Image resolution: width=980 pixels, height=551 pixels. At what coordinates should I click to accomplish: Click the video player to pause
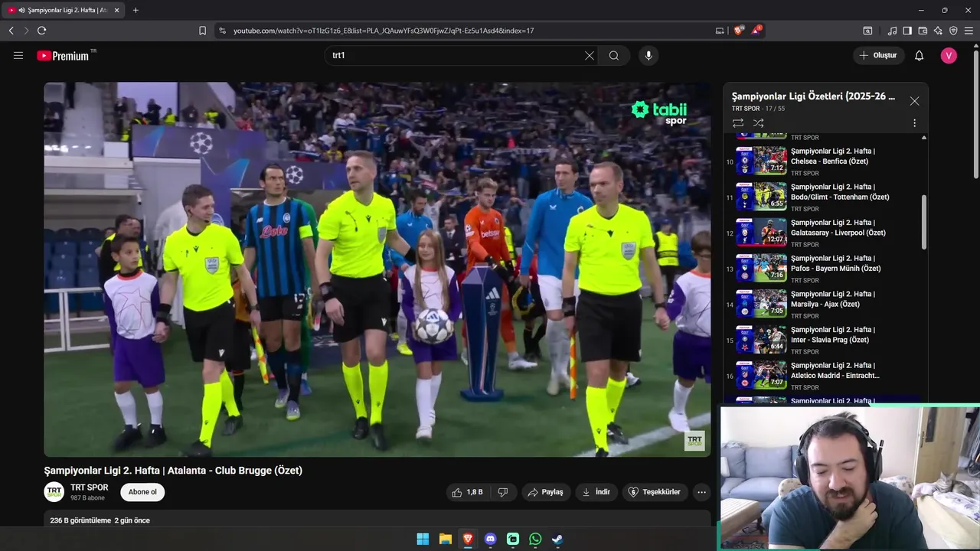click(x=377, y=269)
